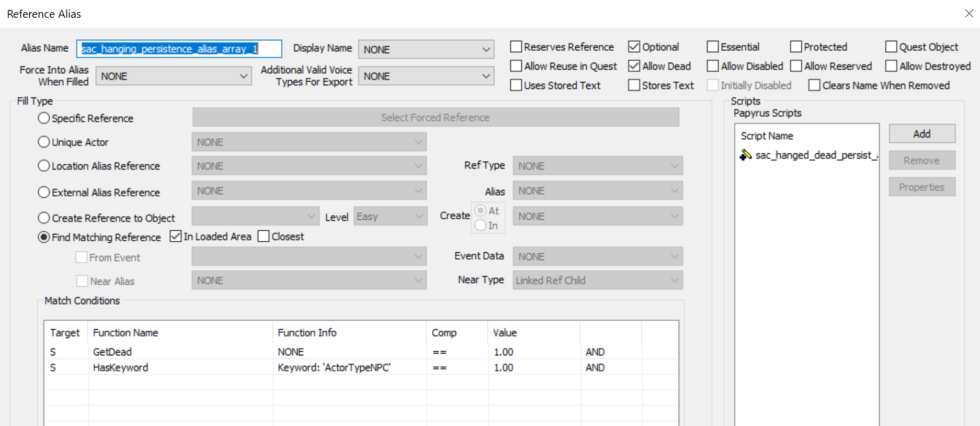980x426 pixels.
Task: Select the GetDead condition row
Action: click(x=361, y=352)
